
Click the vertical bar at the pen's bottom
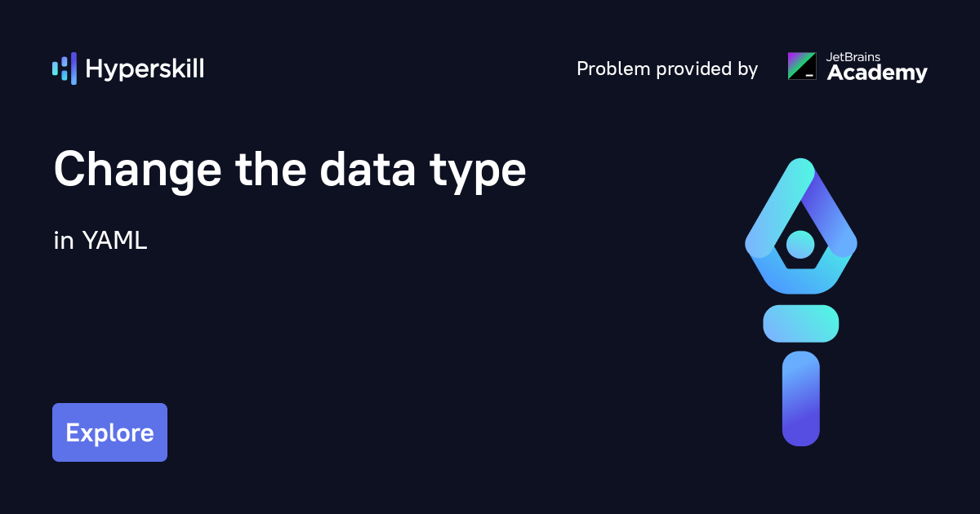[800, 398]
